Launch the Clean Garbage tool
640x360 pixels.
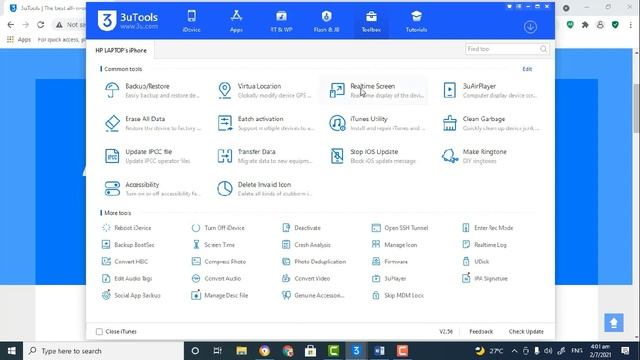(490, 123)
